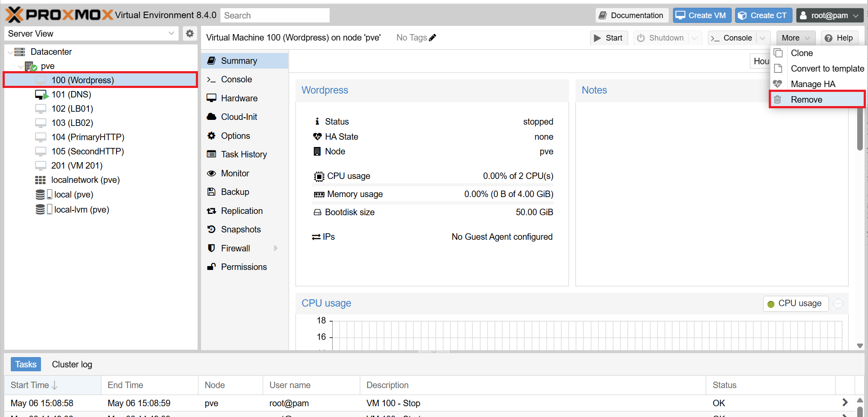The height and width of the screenshot is (417, 868).
Task: Click the trash icon beside Remove
Action: [777, 100]
